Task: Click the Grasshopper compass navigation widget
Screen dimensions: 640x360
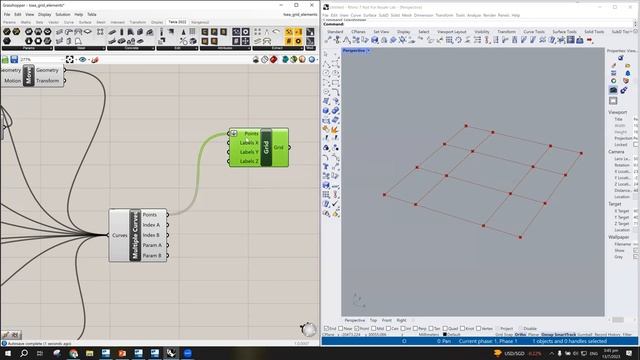Action: click(x=308, y=329)
